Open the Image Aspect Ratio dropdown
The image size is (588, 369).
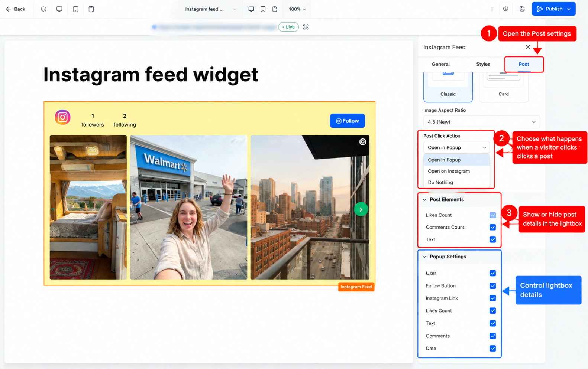point(481,122)
